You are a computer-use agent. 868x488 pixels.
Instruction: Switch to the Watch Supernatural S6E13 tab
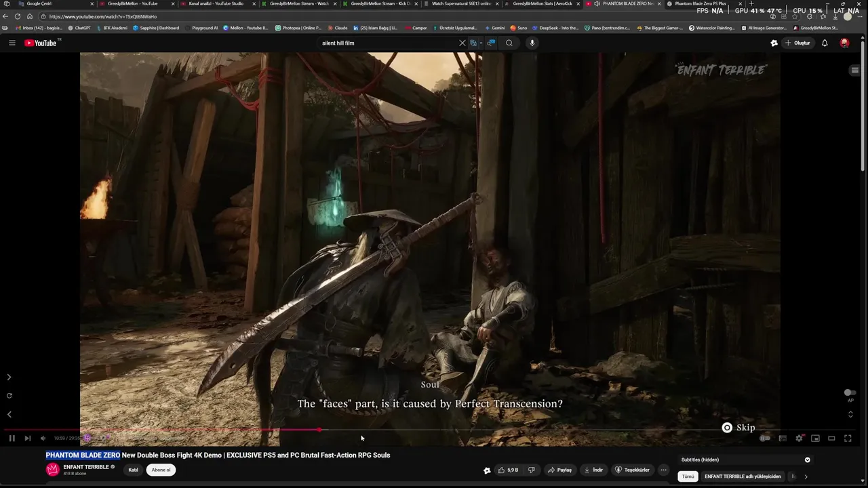[x=461, y=3]
